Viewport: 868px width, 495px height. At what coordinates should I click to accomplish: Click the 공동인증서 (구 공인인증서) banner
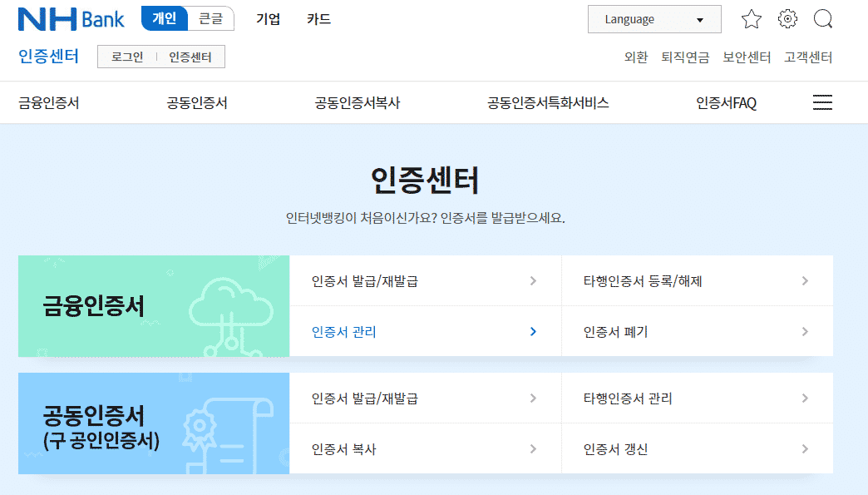tap(154, 423)
